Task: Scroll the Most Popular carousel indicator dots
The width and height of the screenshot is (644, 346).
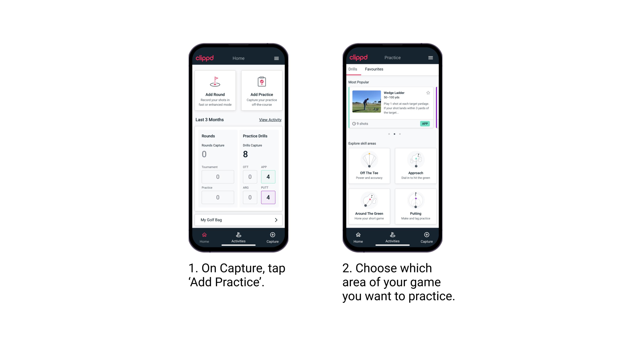Action: (394, 134)
